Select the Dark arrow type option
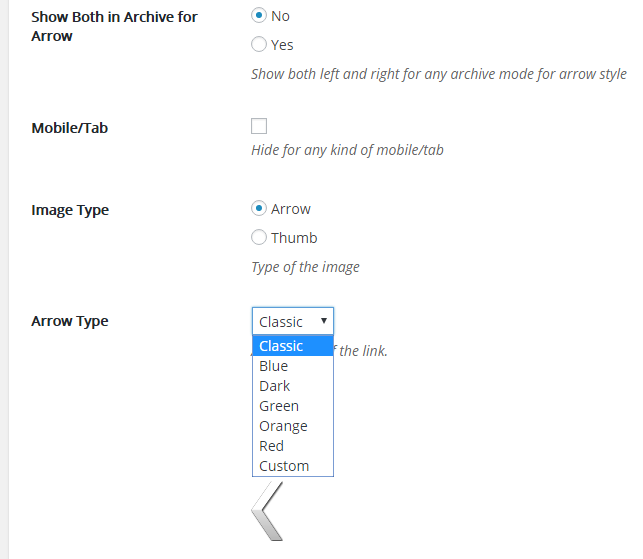Viewport: 643px width, 559px height. 274,386
